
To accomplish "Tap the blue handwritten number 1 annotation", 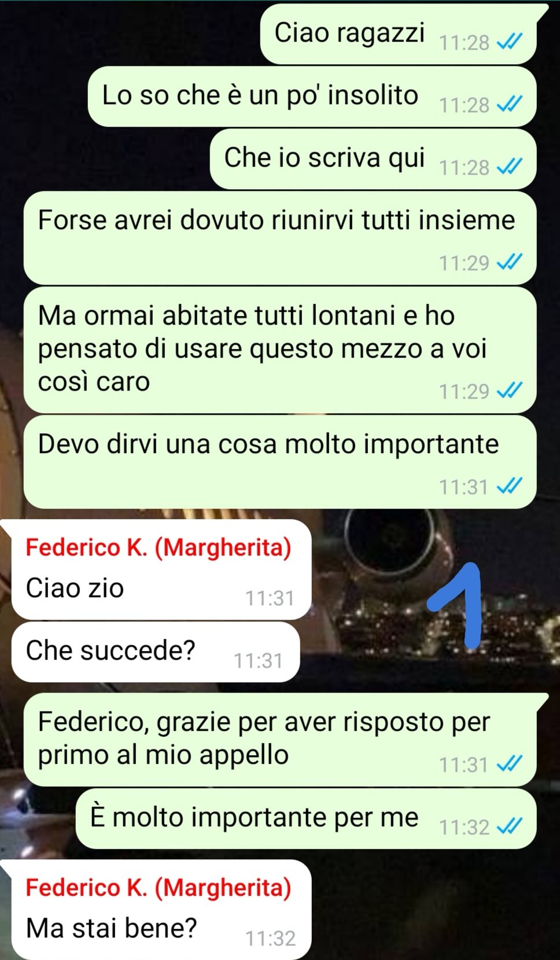I will [458, 605].
